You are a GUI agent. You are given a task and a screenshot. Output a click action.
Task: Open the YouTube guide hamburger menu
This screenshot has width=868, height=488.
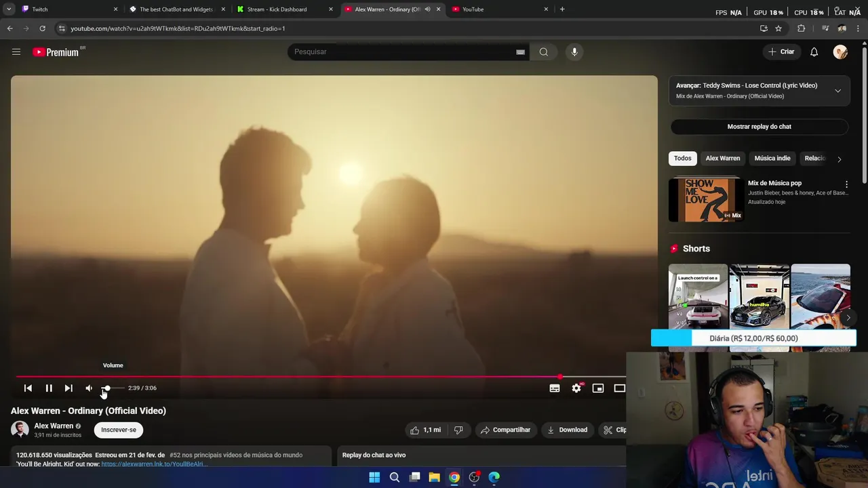click(16, 52)
